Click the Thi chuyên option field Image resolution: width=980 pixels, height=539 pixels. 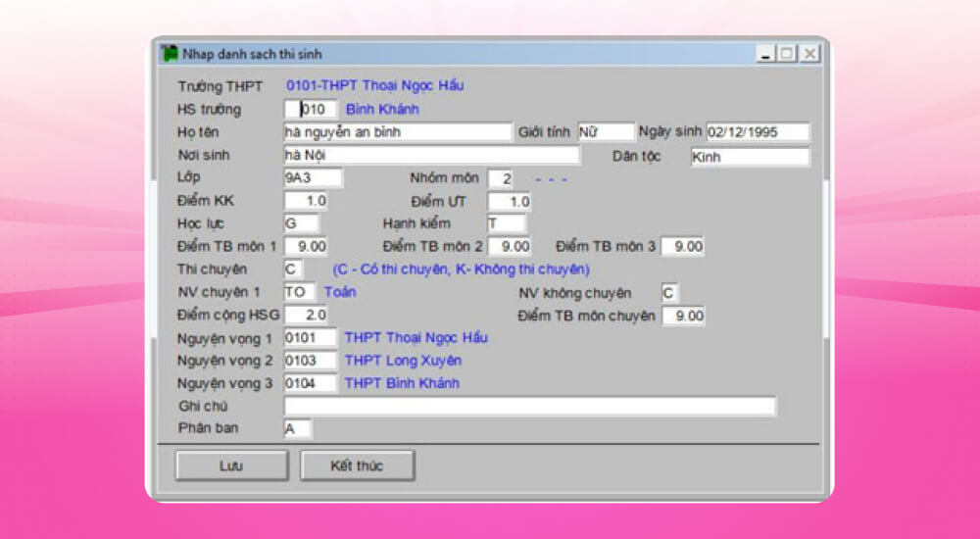(x=293, y=269)
